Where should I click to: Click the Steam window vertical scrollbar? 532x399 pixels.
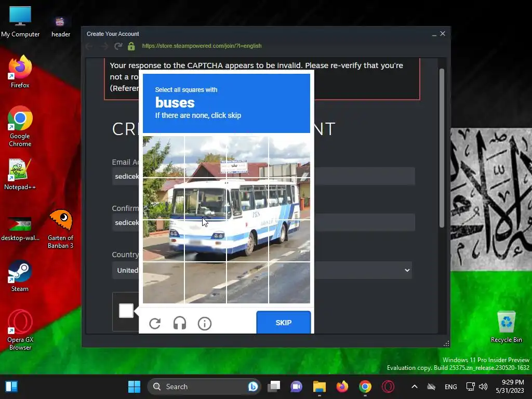pyautogui.click(x=442, y=148)
